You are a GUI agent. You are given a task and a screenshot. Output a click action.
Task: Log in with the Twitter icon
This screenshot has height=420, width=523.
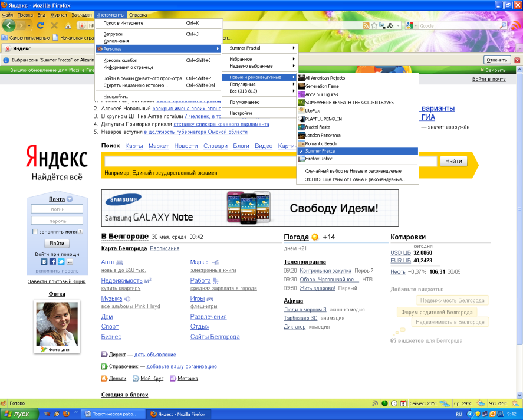point(61,262)
